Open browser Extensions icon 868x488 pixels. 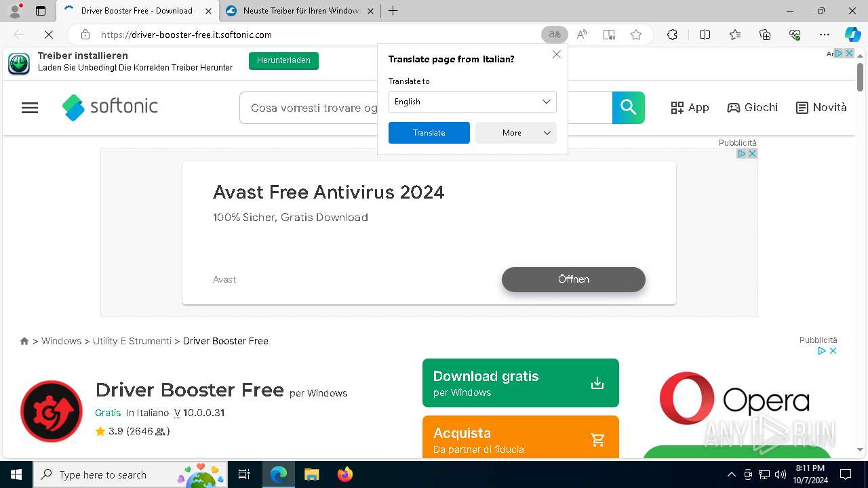(x=672, y=35)
